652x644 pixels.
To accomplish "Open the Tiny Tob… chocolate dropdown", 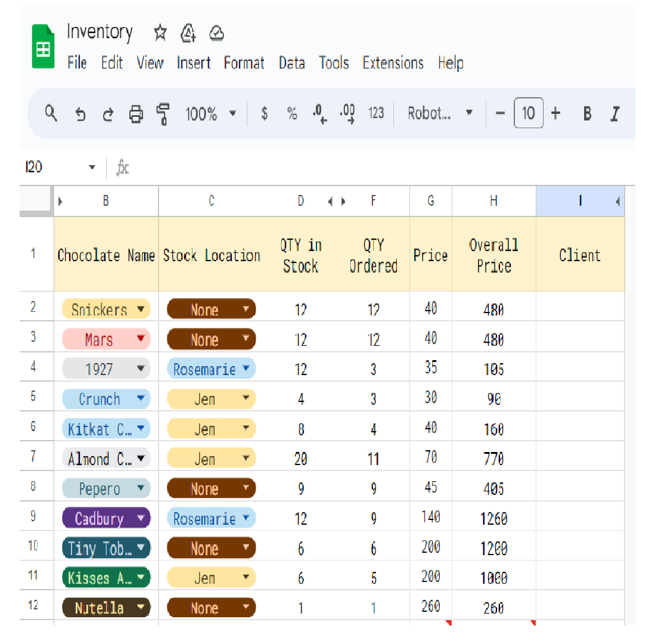I will (141, 547).
